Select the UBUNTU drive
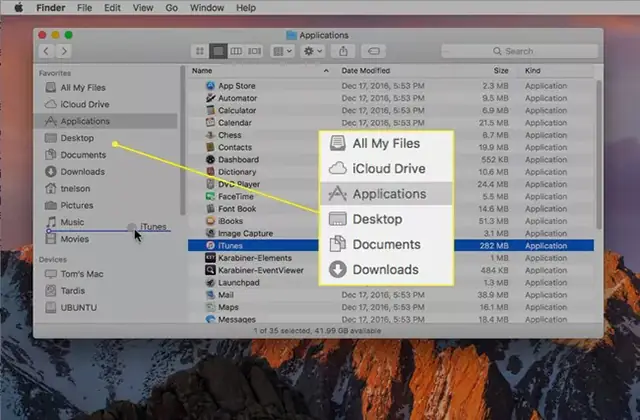The image size is (640, 420). [x=106, y=307]
